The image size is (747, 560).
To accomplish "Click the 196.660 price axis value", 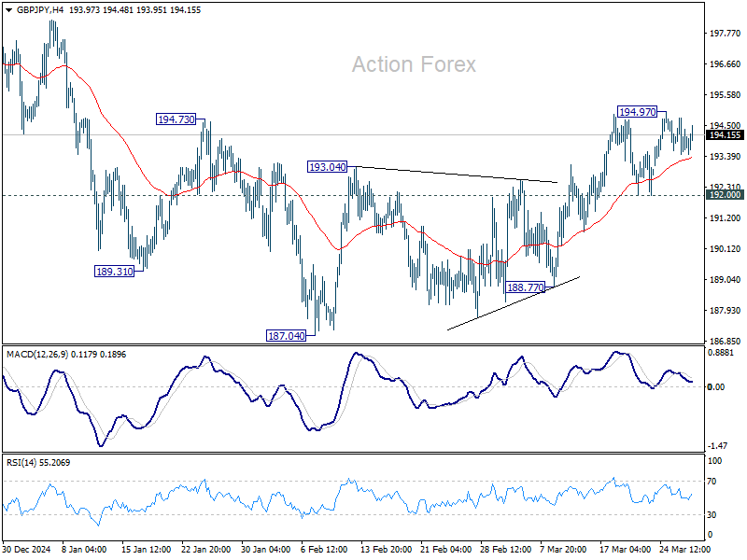I will click(726, 64).
